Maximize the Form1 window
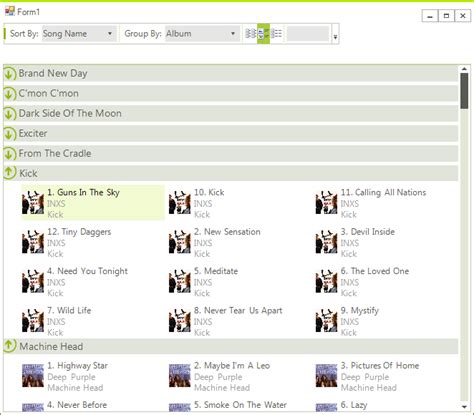 click(x=446, y=16)
